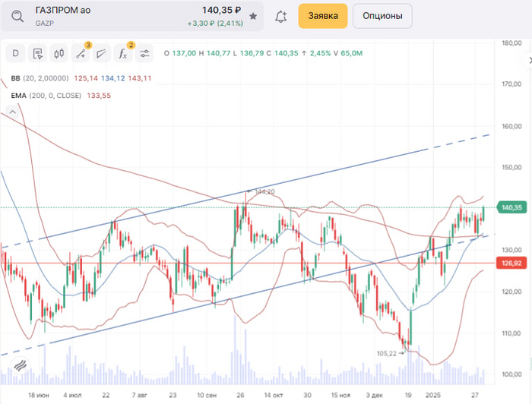Add GAZP to favorites with star icon
532x404 pixels.
point(253,16)
